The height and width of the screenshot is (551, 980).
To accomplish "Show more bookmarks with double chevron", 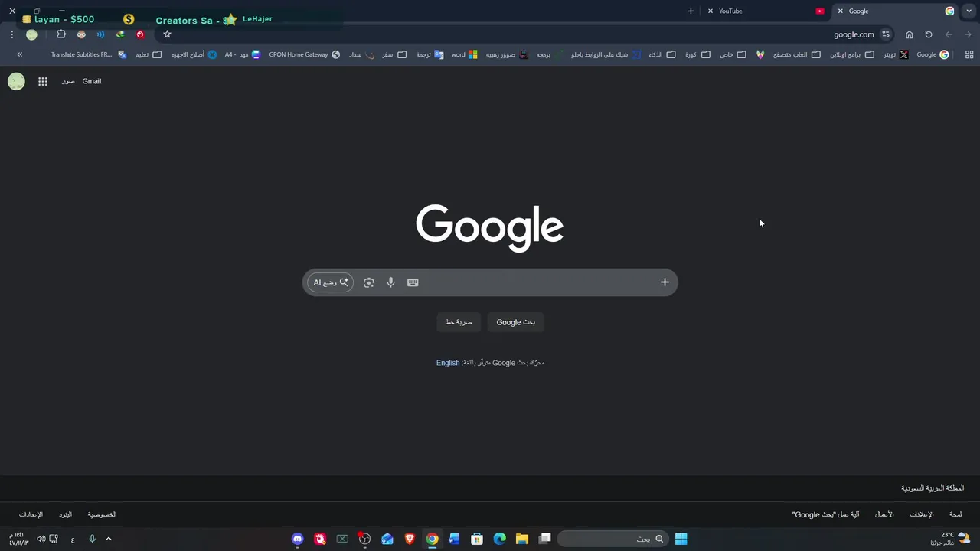I will (19, 54).
